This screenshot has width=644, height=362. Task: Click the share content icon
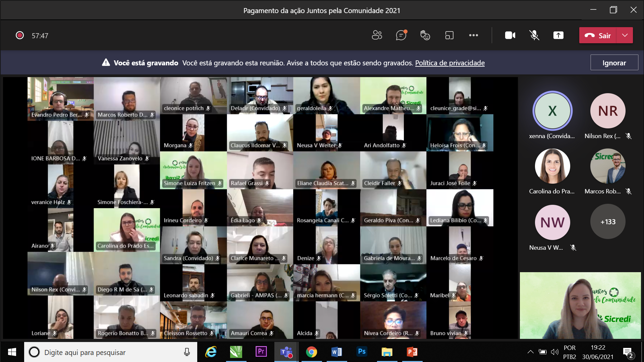tap(558, 35)
